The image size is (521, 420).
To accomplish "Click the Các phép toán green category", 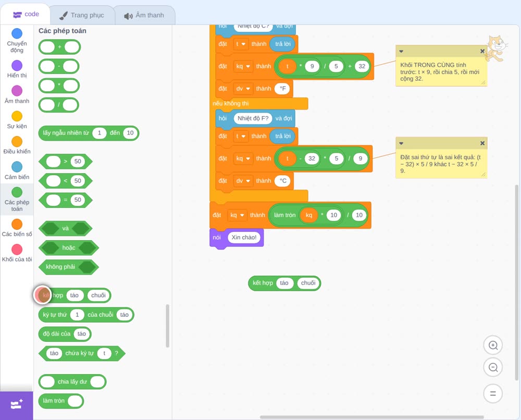I will [17, 199].
